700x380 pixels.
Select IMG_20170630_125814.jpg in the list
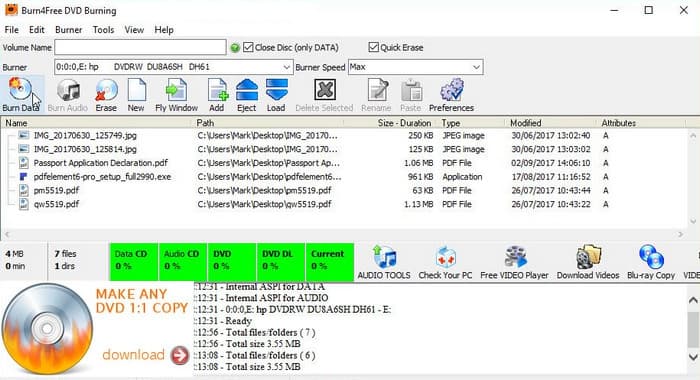pos(85,149)
